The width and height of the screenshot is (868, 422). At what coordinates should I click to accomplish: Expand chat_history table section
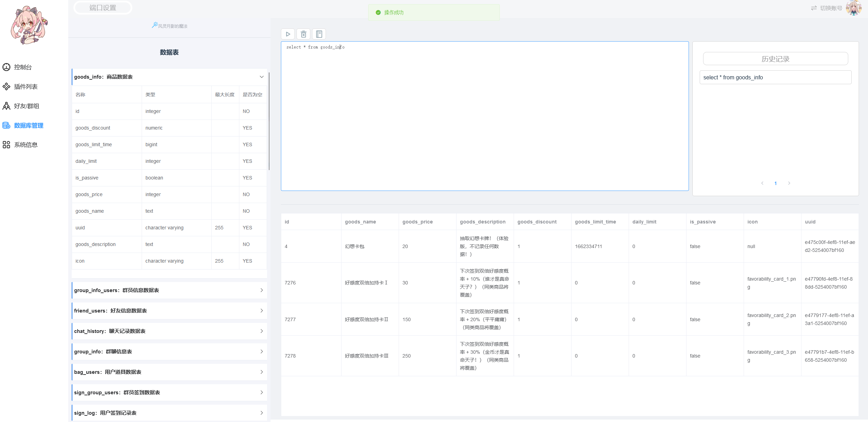tap(262, 331)
